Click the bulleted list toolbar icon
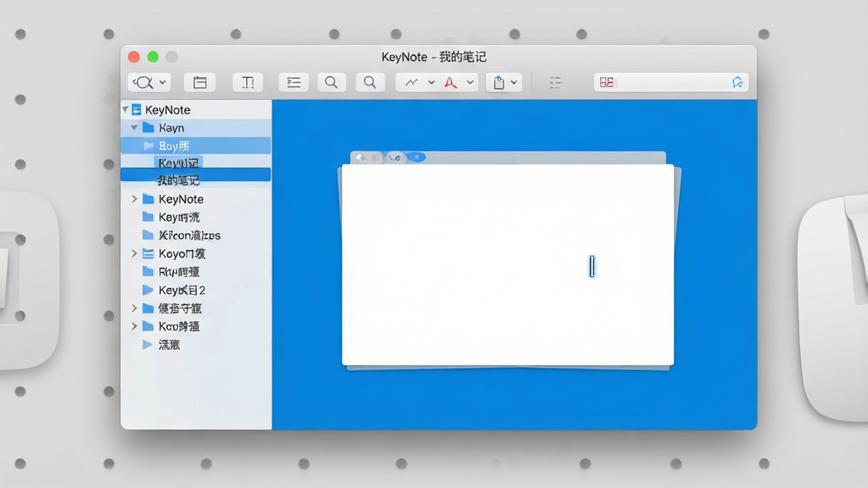 point(293,82)
